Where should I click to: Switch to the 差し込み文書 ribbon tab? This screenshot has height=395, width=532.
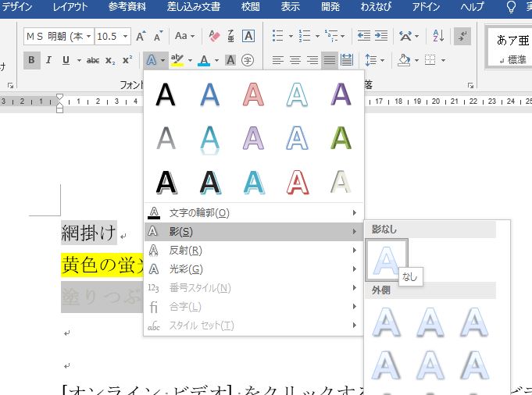click(194, 7)
